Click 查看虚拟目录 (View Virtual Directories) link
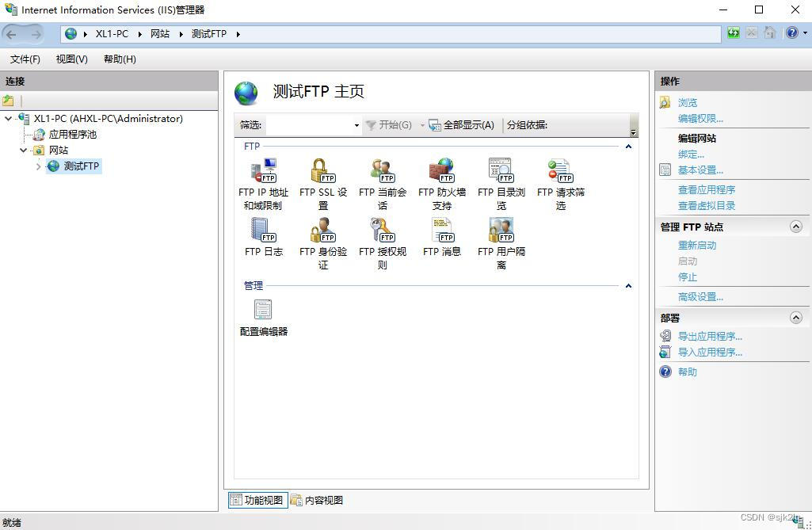This screenshot has height=530, width=812. coord(707,206)
